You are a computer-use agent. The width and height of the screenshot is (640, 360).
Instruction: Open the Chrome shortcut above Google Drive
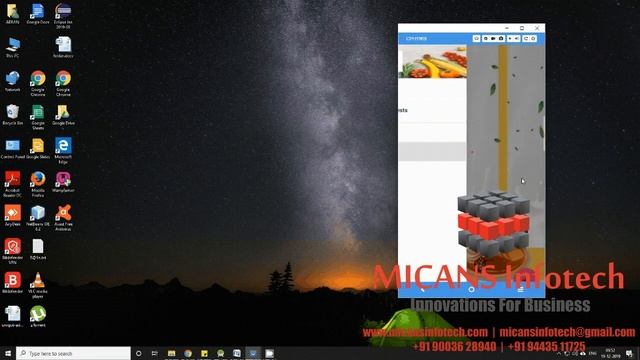tap(63, 83)
